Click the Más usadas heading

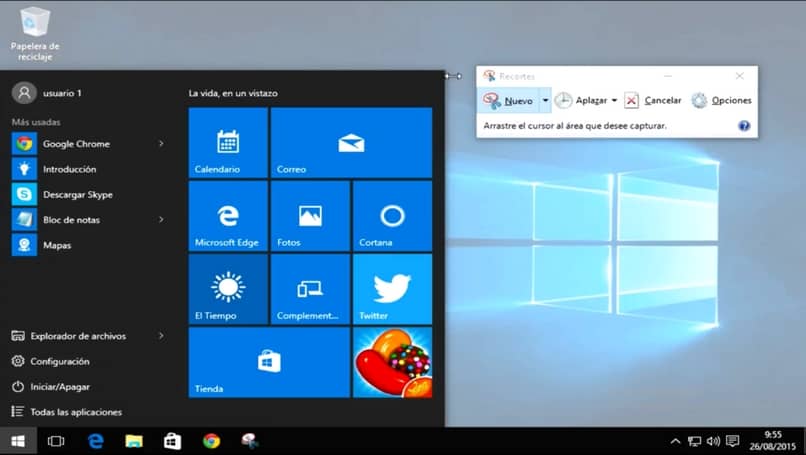[x=36, y=122]
